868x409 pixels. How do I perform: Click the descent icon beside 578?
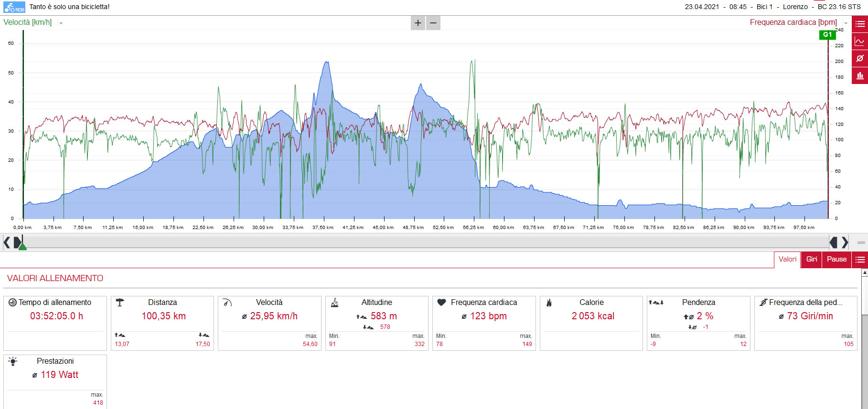(x=368, y=327)
